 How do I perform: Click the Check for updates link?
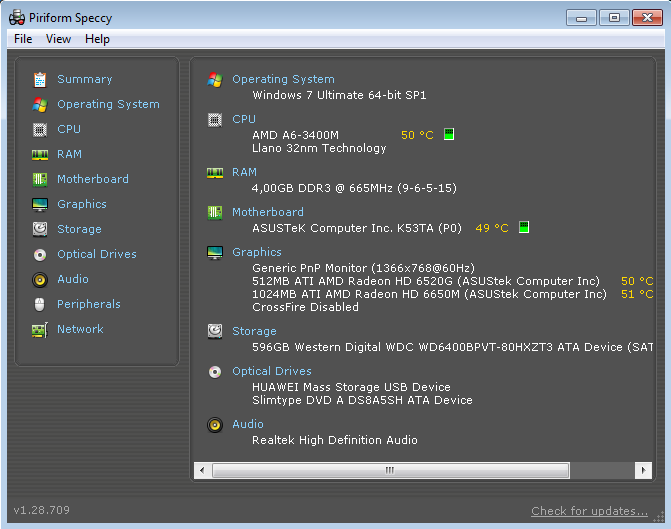(589, 511)
